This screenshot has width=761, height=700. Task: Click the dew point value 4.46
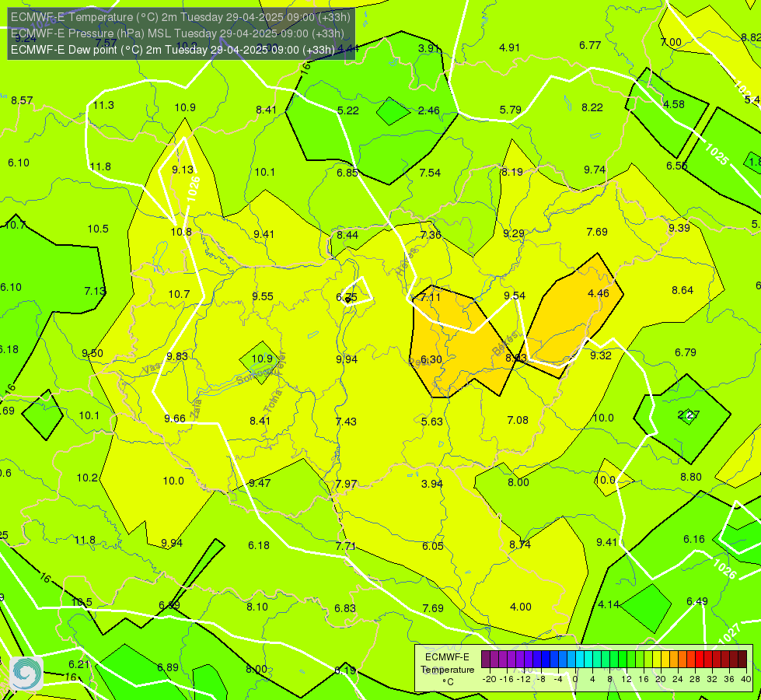point(598,293)
